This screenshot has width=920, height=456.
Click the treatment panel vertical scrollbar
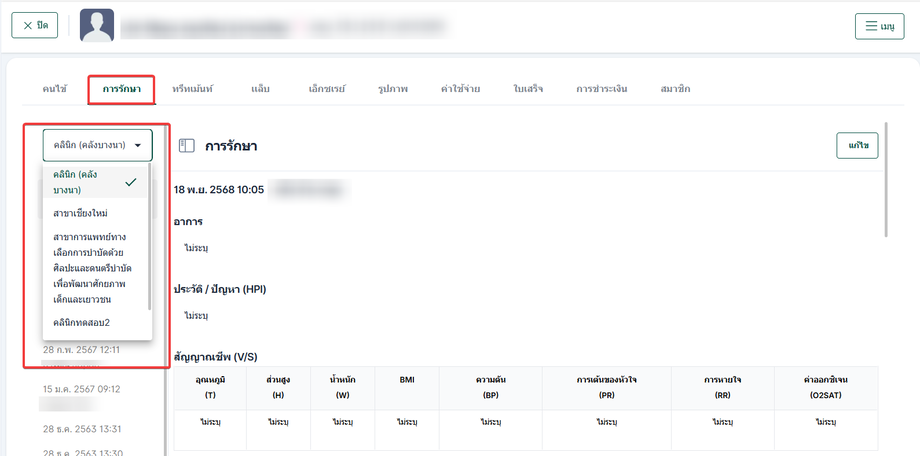(x=885, y=179)
